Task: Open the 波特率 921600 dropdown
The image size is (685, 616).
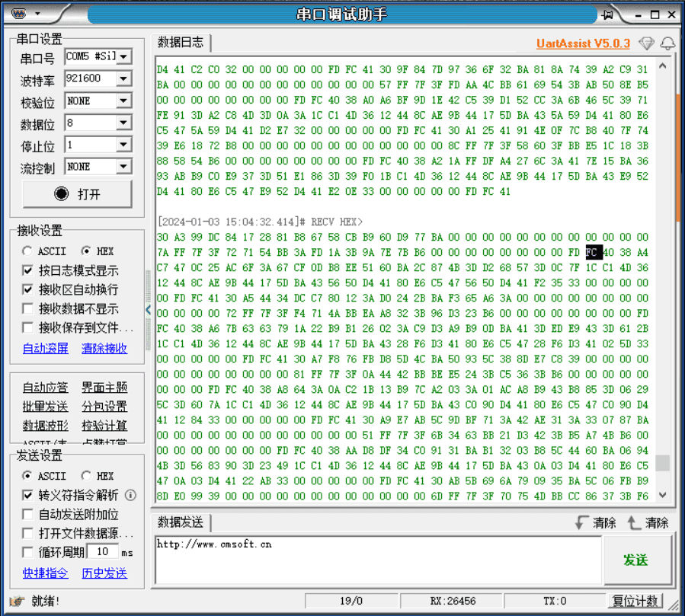Action: tap(123, 78)
